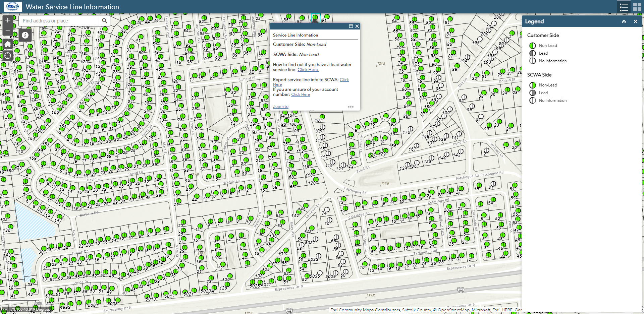Image resolution: width=644 pixels, height=314 pixels.
Task: Click the SCWA logo in the header
Action: 13,7
